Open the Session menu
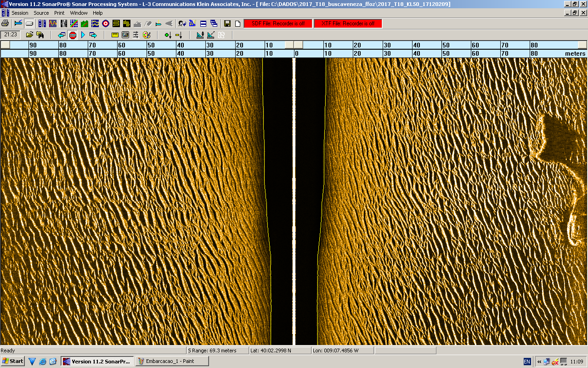588x368 pixels. 20,13
